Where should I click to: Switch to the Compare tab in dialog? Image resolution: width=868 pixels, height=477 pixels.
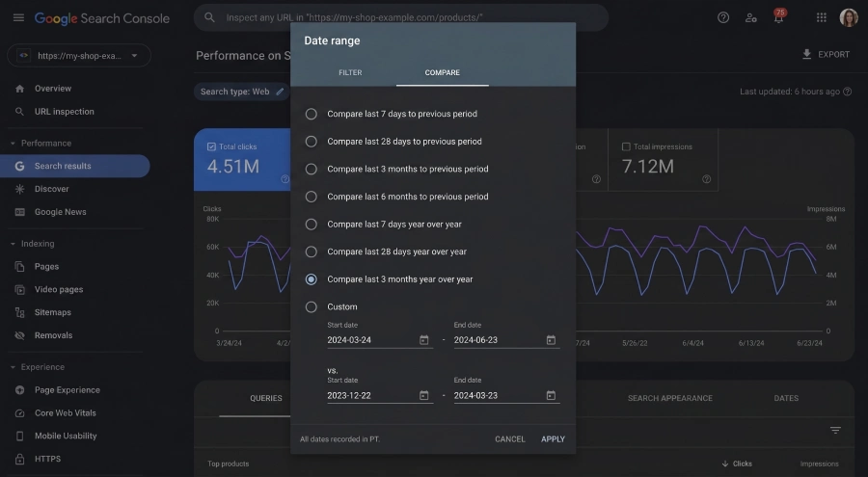(x=443, y=72)
